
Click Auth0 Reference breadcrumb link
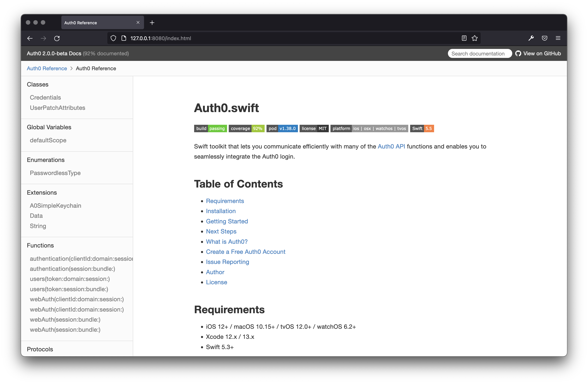coord(47,68)
